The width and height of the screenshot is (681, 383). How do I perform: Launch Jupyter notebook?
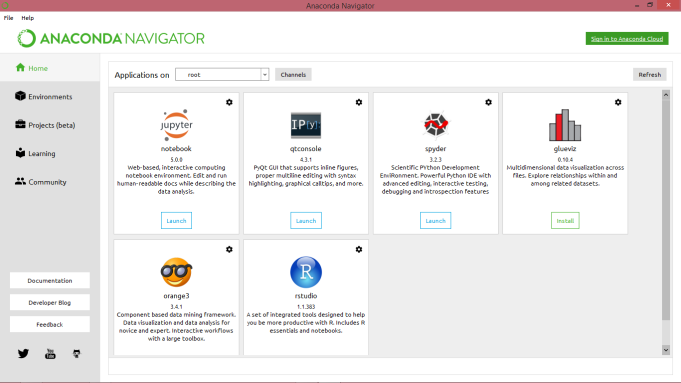point(176,221)
